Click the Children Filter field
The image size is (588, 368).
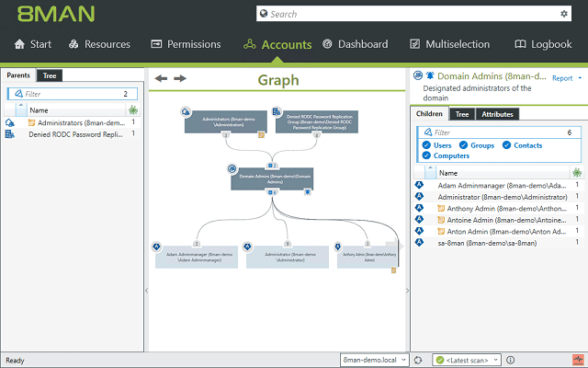coord(499,132)
